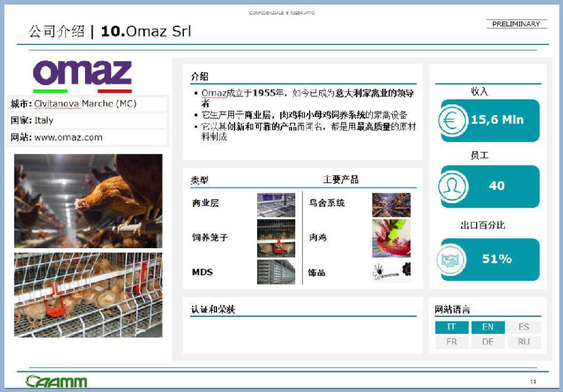
Task: Click the 收入 label
Action: tap(480, 91)
